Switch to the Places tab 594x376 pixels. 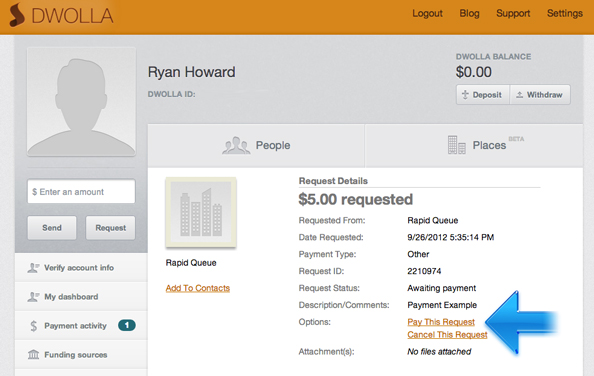click(x=474, y=145)
